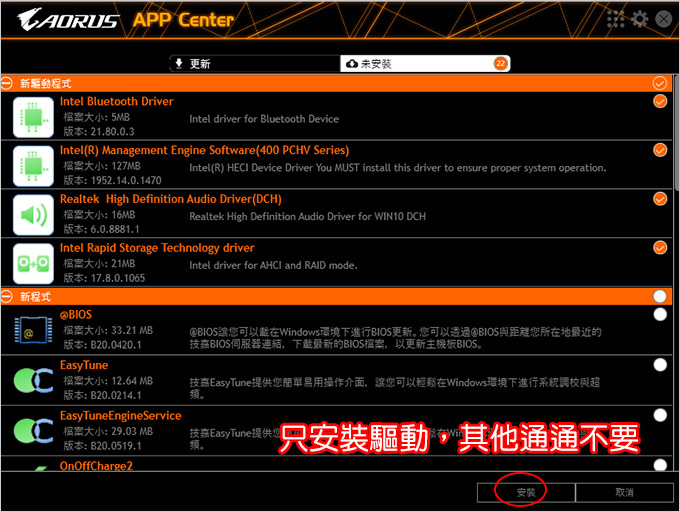The width and height of the screenshot is (680, 512).
Task: Uncheck Intel Bluetooth Driver
Action: (660, 101)
